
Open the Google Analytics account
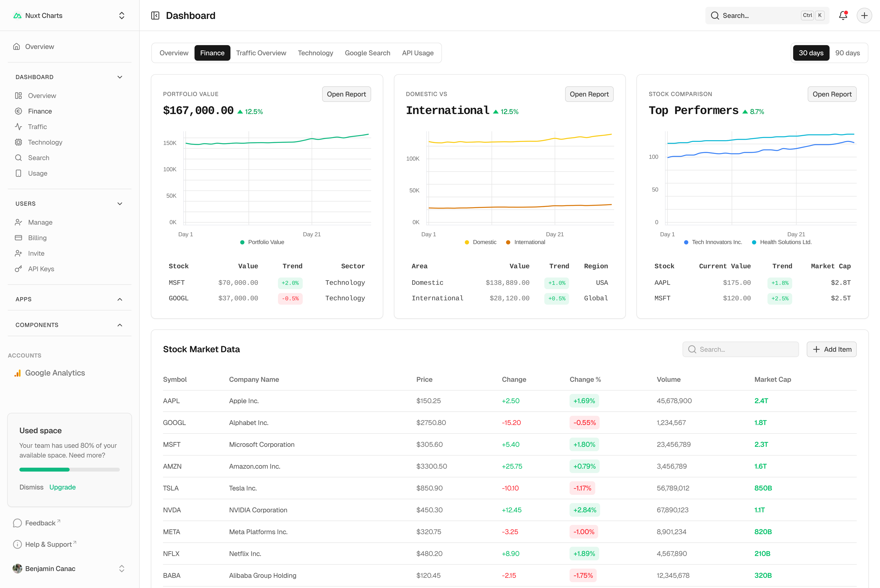[55, 373]
